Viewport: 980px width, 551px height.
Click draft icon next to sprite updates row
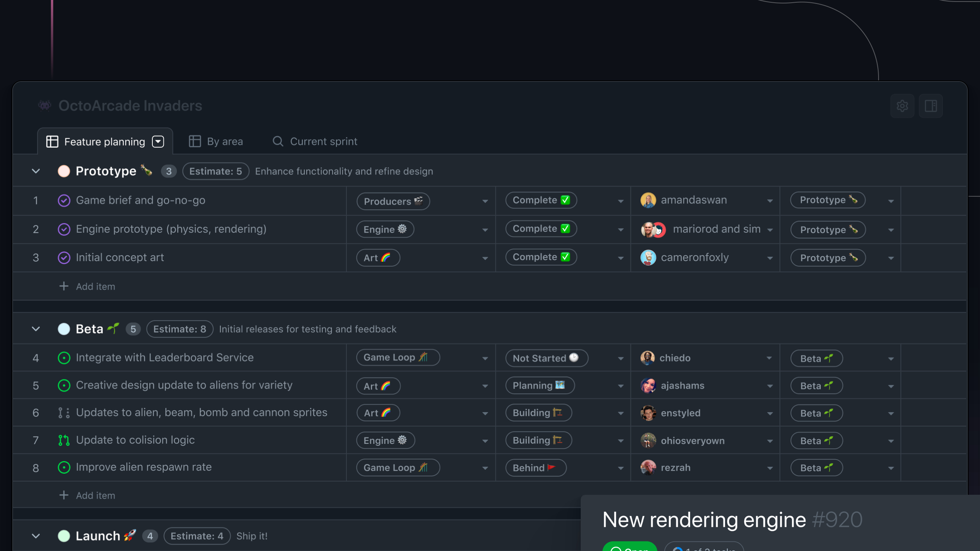tap(64, 413)
